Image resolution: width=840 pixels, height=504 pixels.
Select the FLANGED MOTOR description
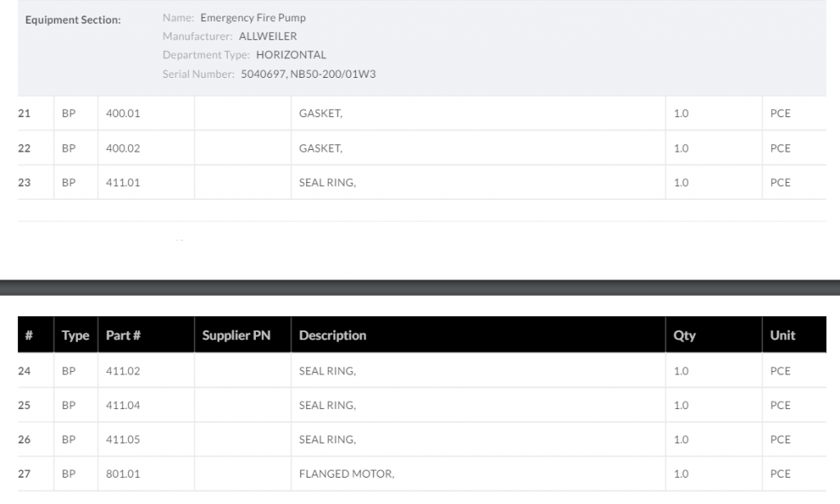click(x=346, y=474)
